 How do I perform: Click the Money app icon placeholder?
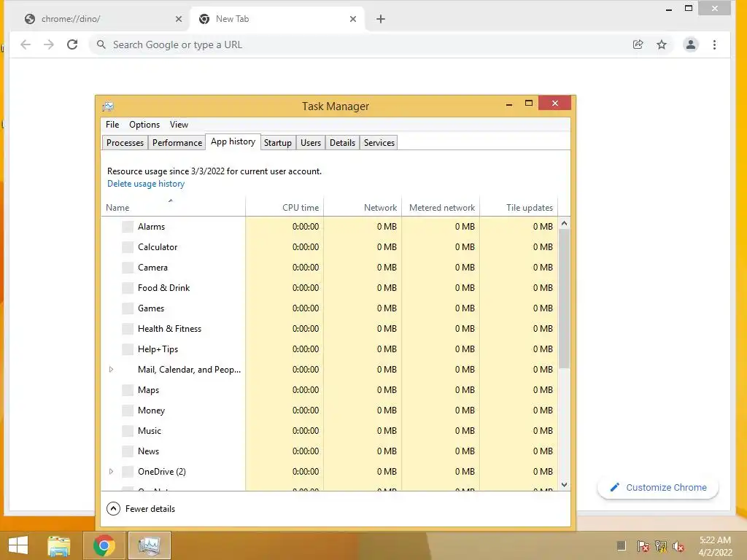click(x=127, y=411)
